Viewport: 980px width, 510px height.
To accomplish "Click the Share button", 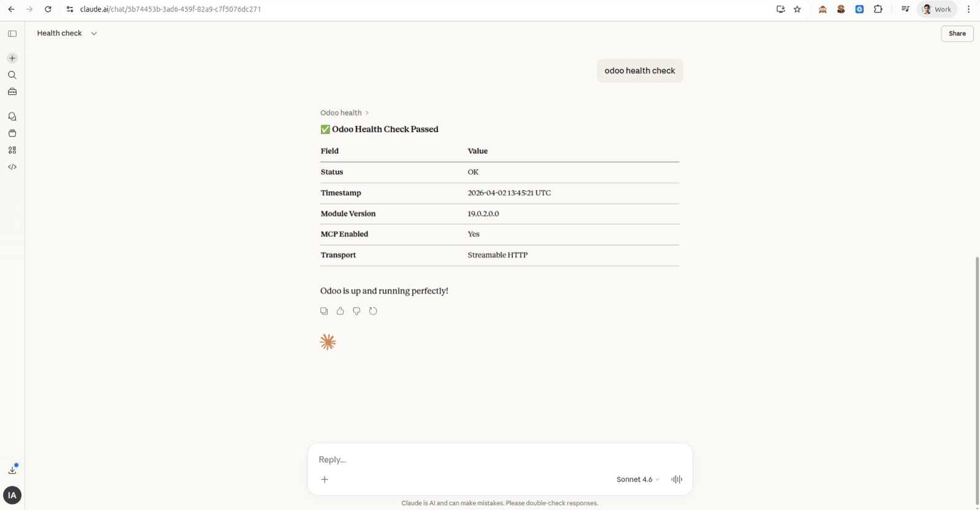I will (957, 34).
